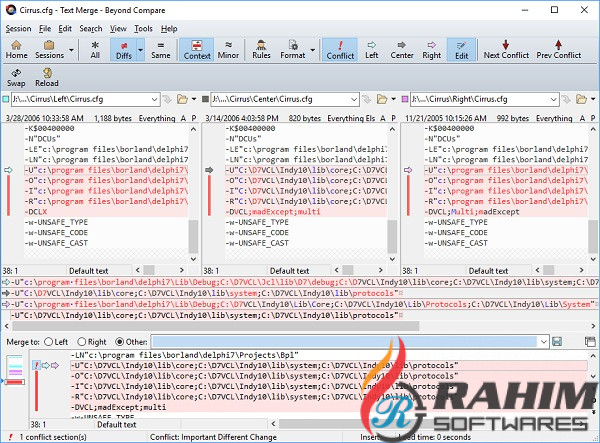Select -DCLX line in left pane

pos(106,212)
